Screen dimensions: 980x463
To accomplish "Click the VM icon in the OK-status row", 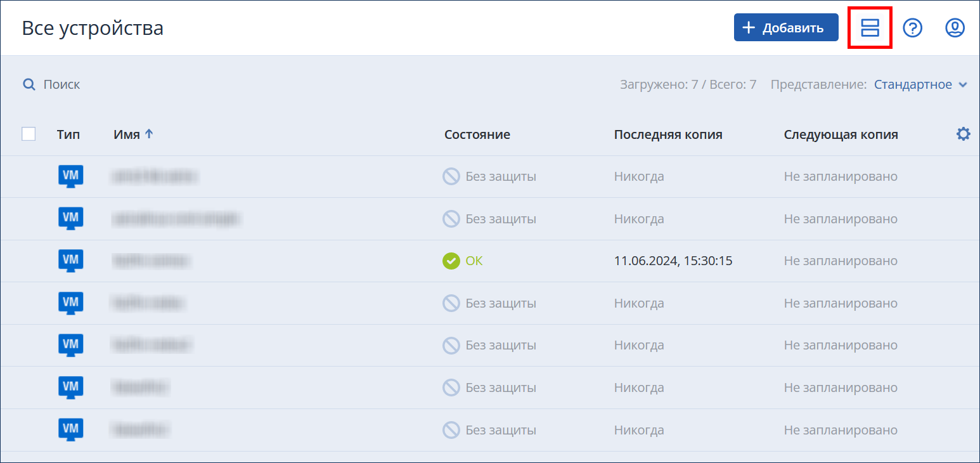I will (x=71, y=261).
